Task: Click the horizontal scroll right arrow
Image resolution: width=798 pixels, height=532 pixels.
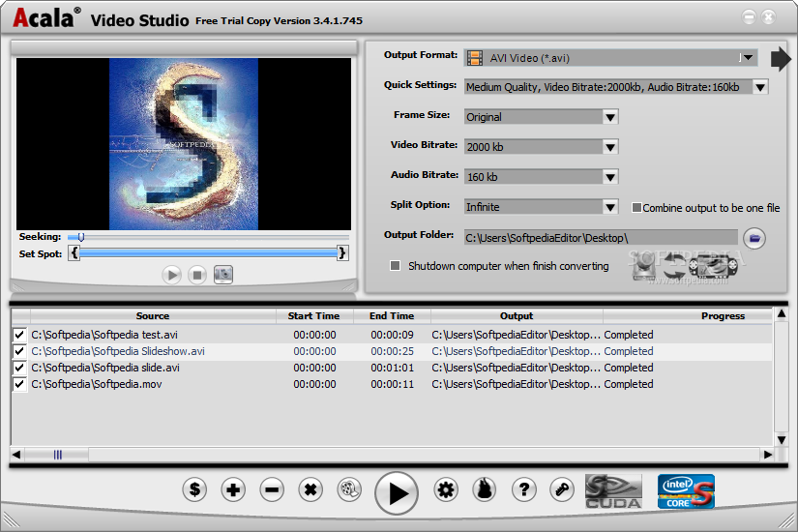Action: [768, 455]
